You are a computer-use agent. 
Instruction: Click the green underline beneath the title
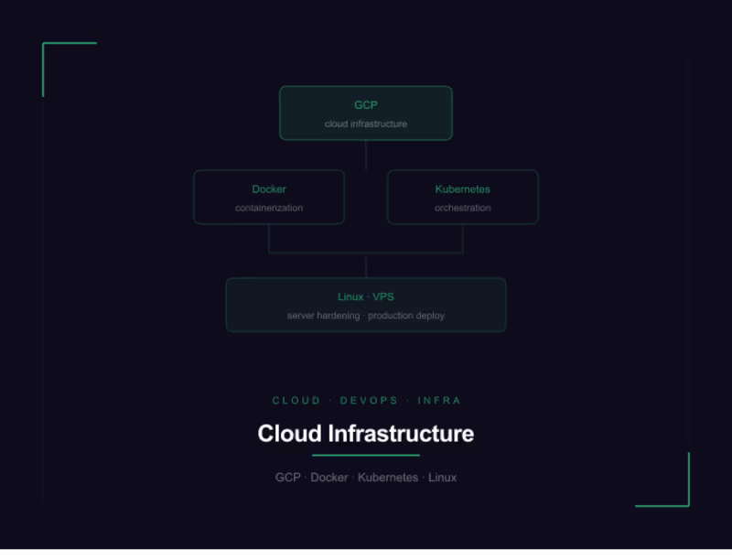tap(365, 454)
